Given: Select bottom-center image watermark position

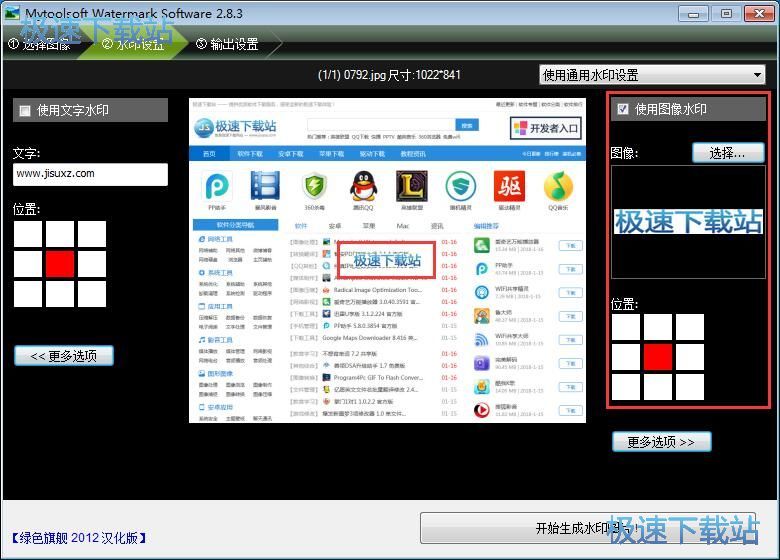Looking at the screenshot, I should click(x=658, y=386).
